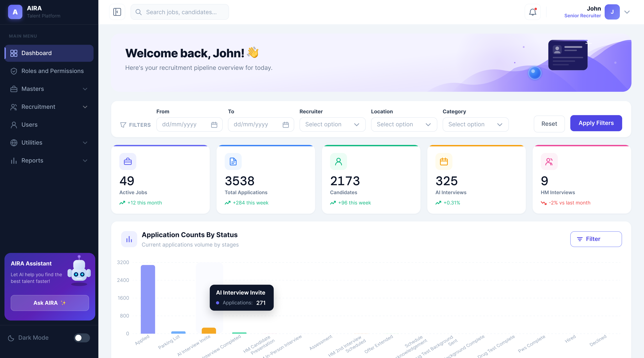Open the user profile chevron menu
The width and height of the screenshot is (644, 358).
click(627, 12)
